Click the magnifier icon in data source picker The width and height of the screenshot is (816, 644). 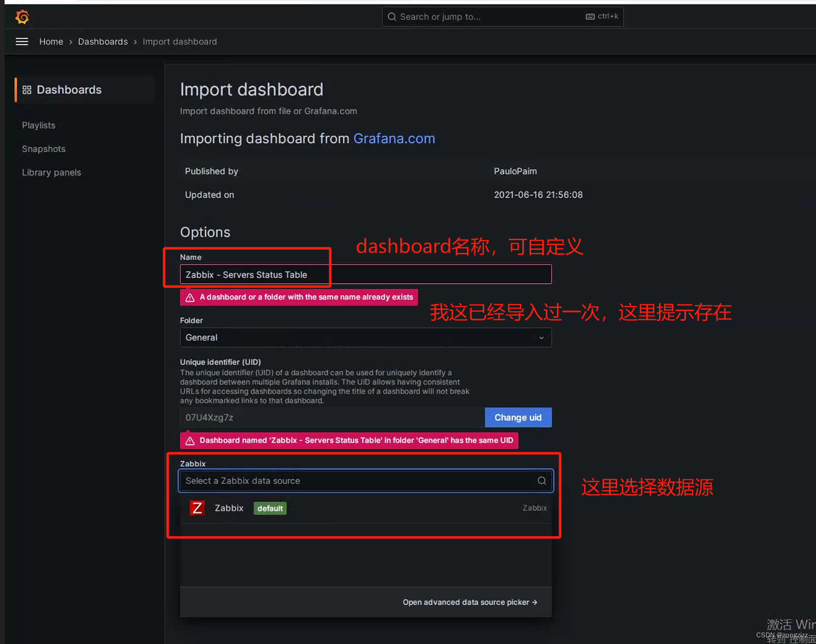click(x=542, y=481)
